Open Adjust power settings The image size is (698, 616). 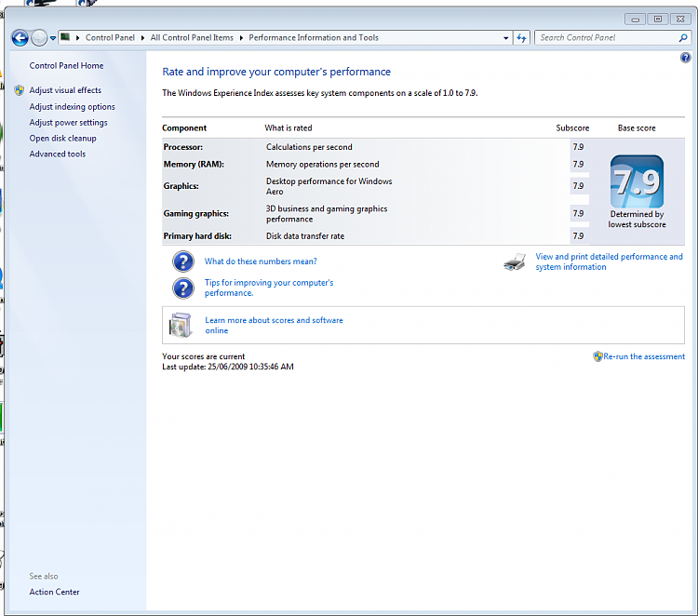[x=69, y=123]
